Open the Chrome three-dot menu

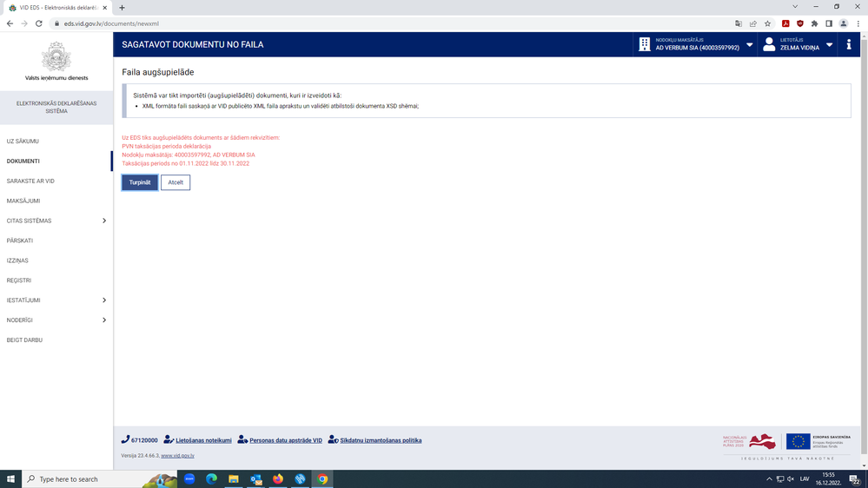(x=858, y=23)
